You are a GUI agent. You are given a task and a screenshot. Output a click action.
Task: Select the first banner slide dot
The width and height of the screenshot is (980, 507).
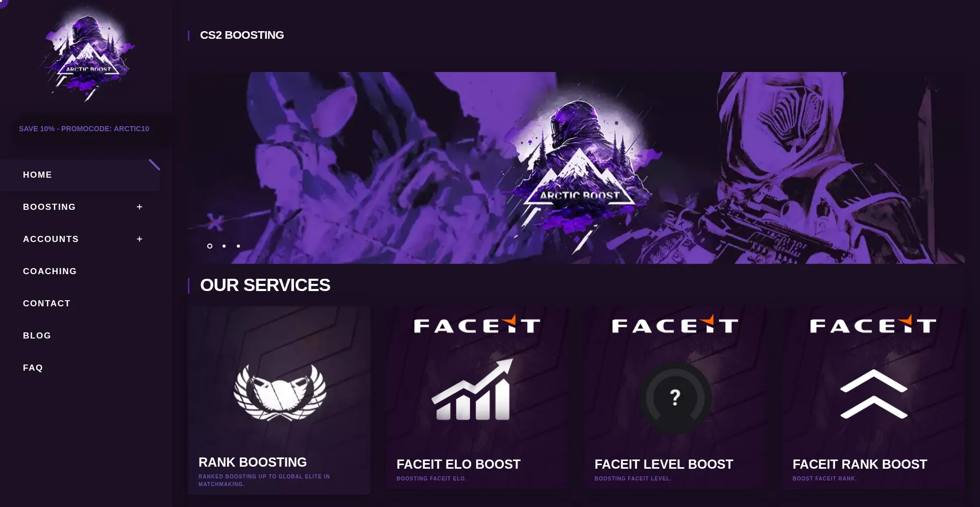click(x=209, y=246)
